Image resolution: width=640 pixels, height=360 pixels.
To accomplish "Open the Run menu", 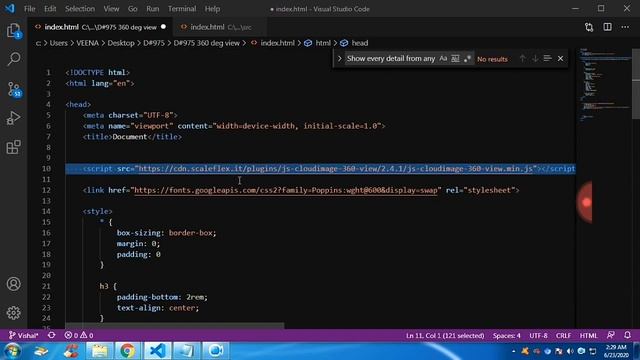I will pos(152,9).
